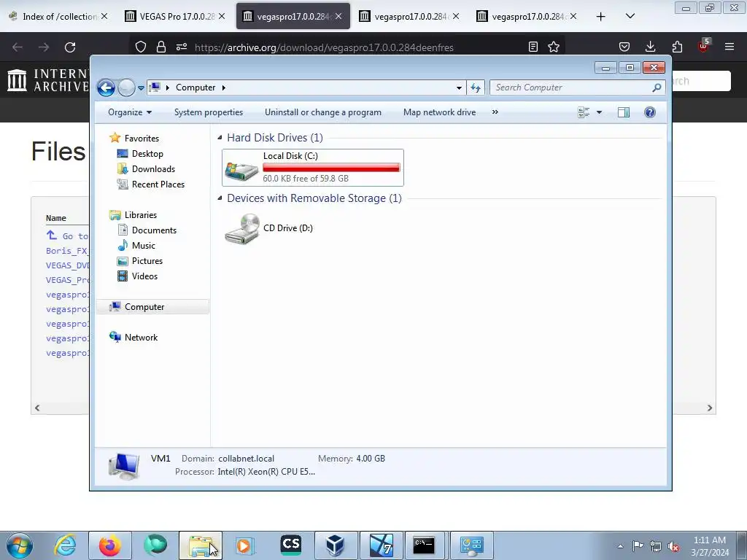Open the Organize menu
The width and height of the screenshot is (747, 560).
tap(130, 112)
